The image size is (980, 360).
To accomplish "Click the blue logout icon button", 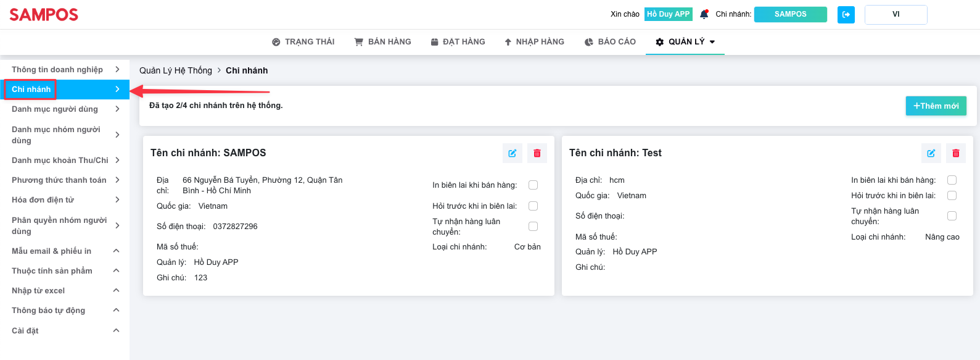I will pyautogui.click(x=846, y=14).
